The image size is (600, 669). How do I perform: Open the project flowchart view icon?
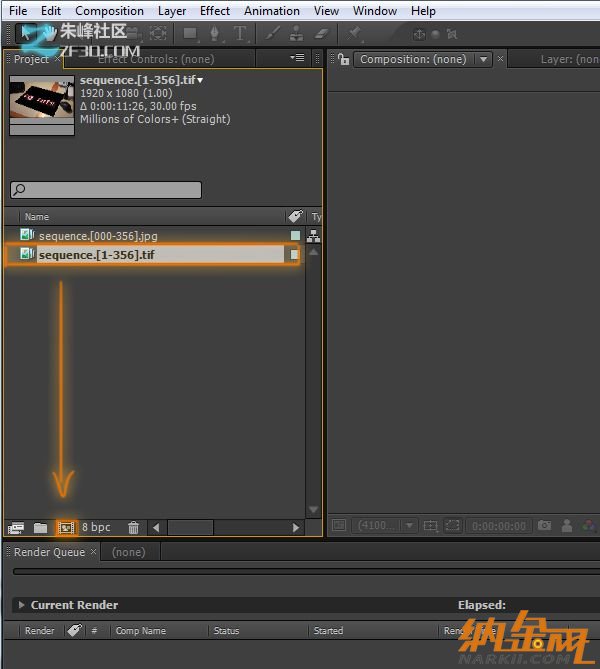coord(313,236)
